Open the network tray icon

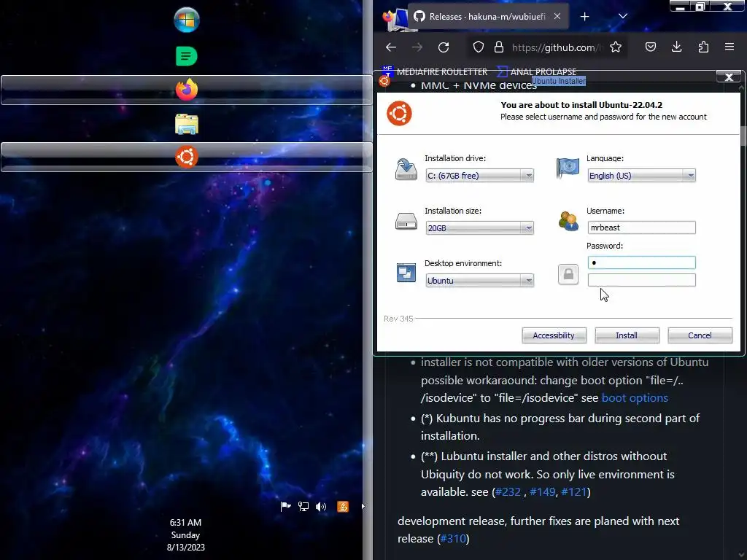pyautogui.click(x=303, y=506)
